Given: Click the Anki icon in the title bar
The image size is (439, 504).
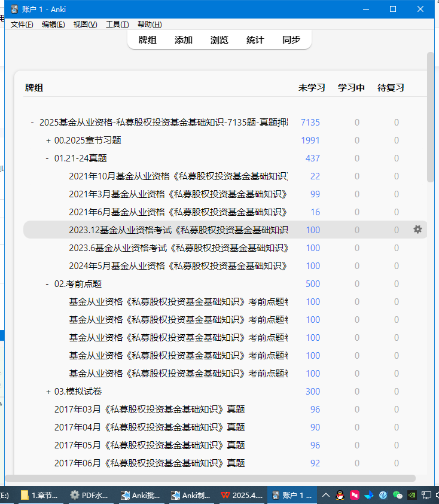Looking at the screenshot, I should click(14, 10).
